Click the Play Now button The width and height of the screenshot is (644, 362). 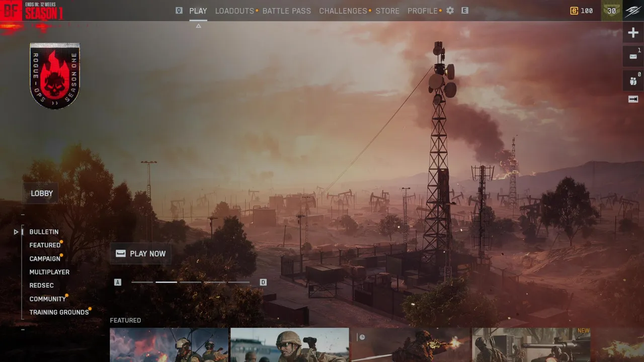click(x=141, y=254)
